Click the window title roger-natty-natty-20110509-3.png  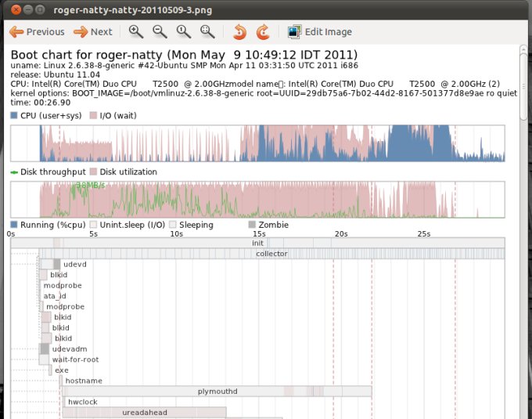[x=133, y=10]
